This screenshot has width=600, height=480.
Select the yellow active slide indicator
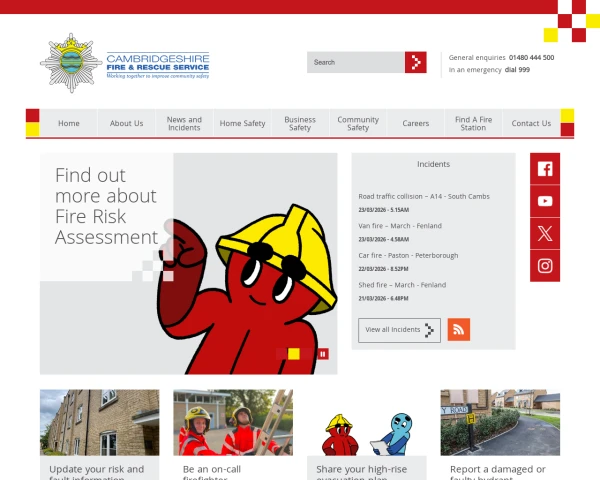(294, 354)
